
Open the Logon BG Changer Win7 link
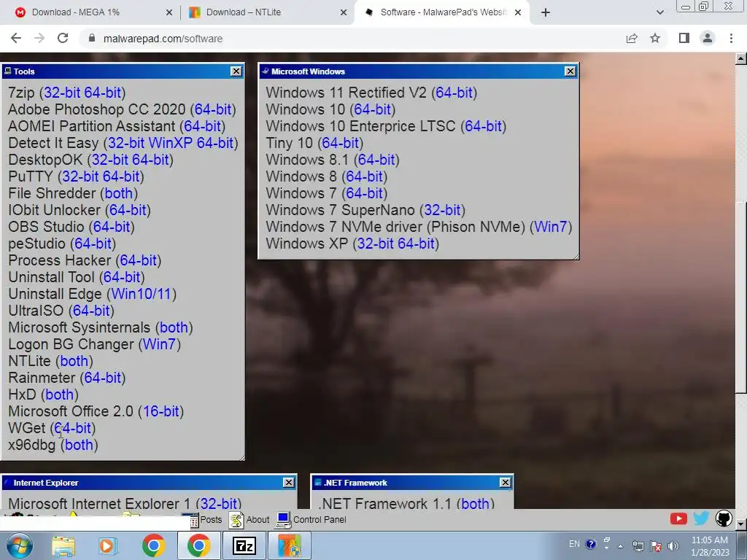coord(160,344)
